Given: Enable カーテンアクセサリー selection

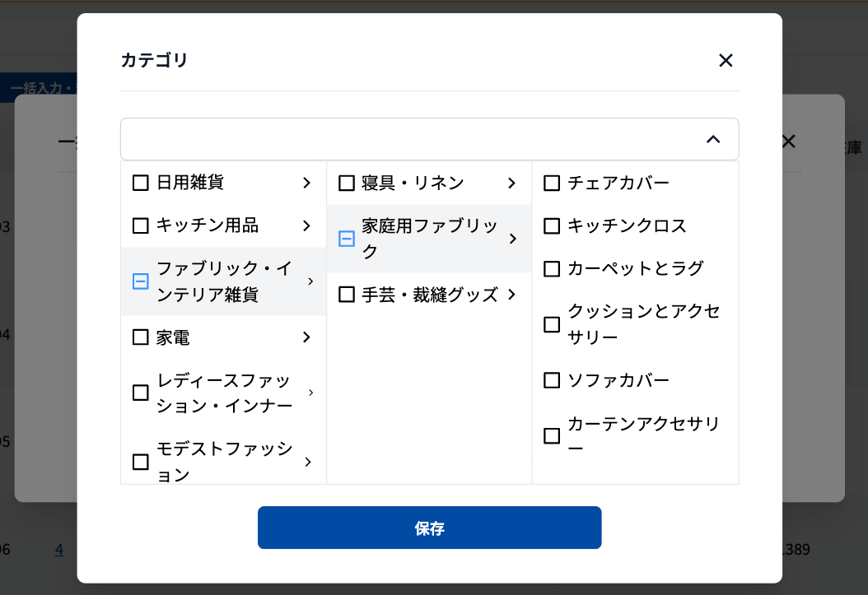Looking at the screenshot, I should coord(551,435).
